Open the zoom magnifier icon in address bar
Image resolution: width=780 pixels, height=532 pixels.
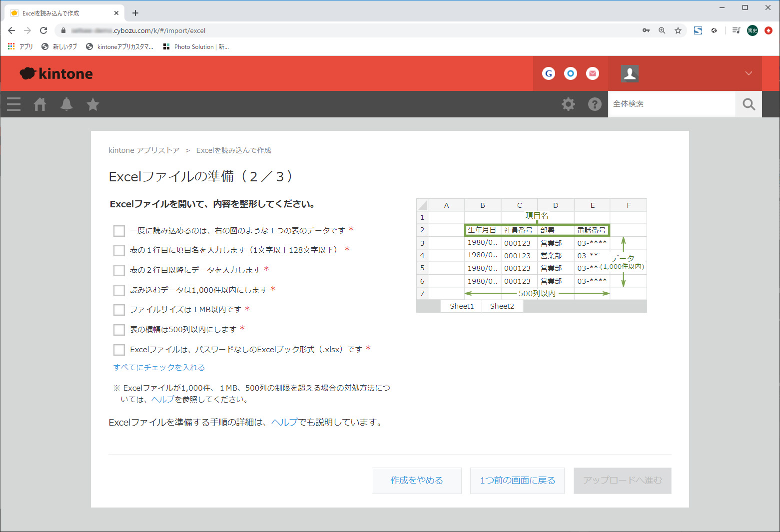pos(662,30)
